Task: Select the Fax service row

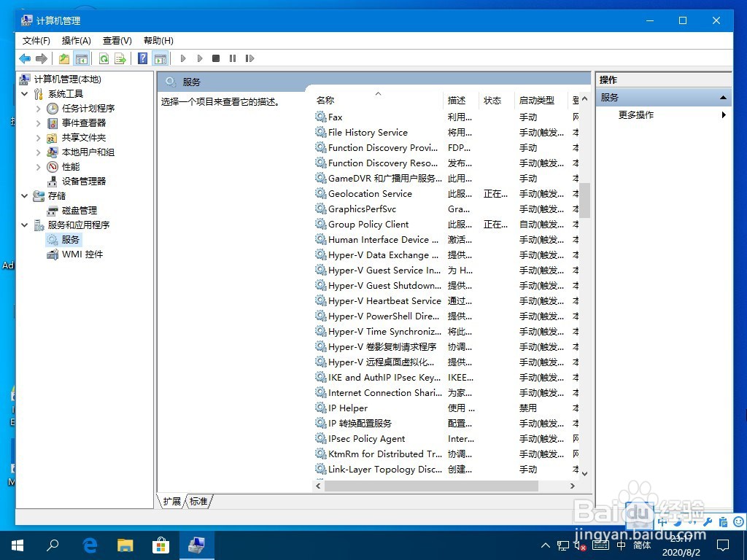Action: point(446,117)
